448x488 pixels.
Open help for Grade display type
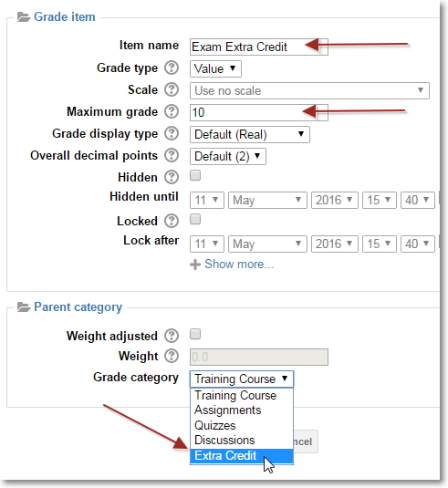coord(172,133)
